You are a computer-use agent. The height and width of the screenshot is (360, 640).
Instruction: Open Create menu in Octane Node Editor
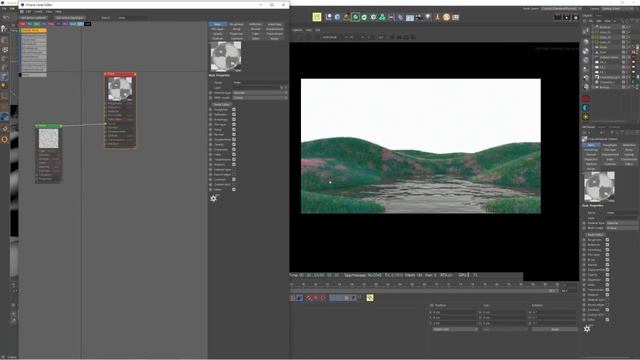click(38, 11)
